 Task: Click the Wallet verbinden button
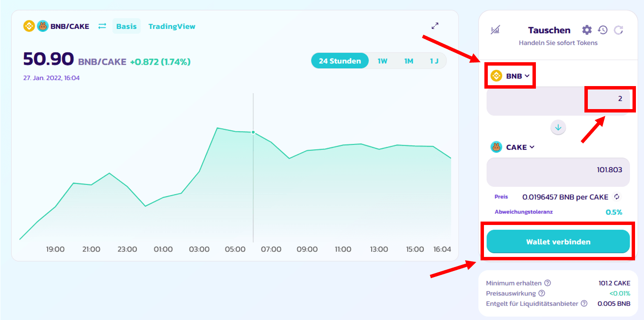(x=558, y=242)
